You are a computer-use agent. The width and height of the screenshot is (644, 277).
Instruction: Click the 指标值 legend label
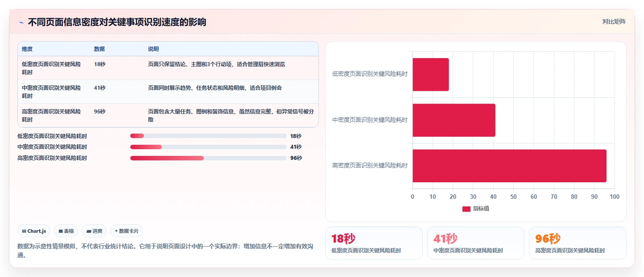point(481,209)
